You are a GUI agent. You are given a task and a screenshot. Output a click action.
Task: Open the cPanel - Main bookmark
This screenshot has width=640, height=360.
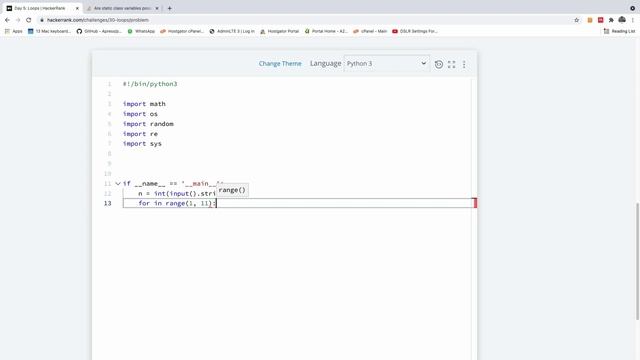click(370, 31)
